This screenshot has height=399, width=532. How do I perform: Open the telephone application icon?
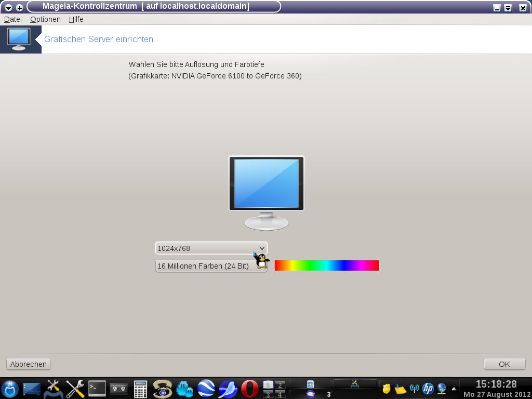point(162,389)
